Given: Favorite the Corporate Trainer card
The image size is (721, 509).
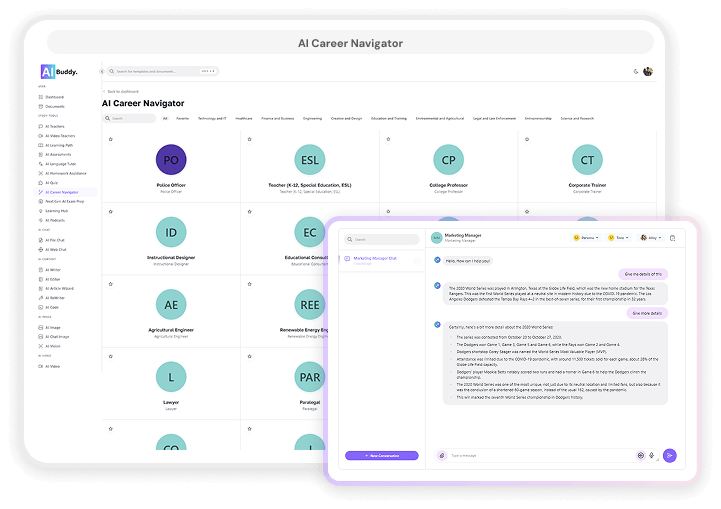Looking at the screenshot, I should (527, 139).
